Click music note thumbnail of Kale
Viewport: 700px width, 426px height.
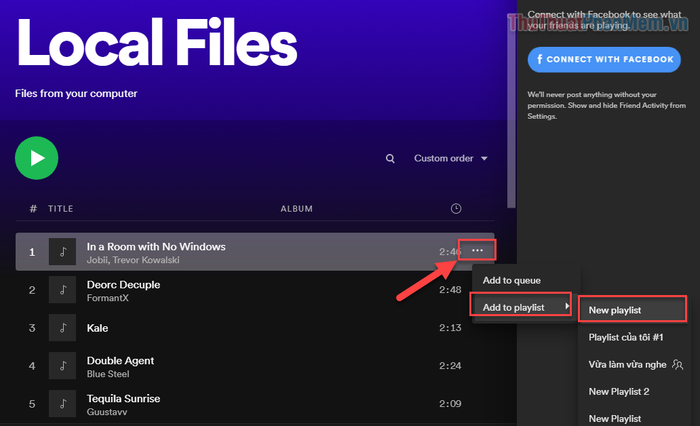[x=62, y=328]
